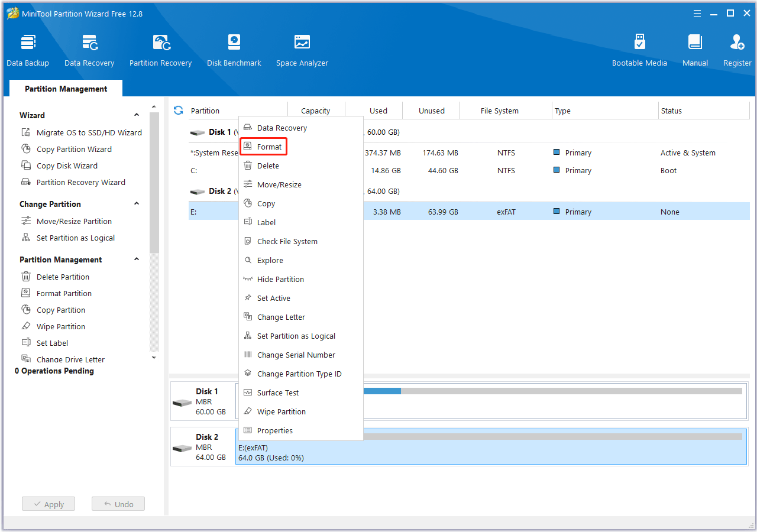Open the Space Analyzer
This screenshot has height=532, width=757.
(302, 51)
